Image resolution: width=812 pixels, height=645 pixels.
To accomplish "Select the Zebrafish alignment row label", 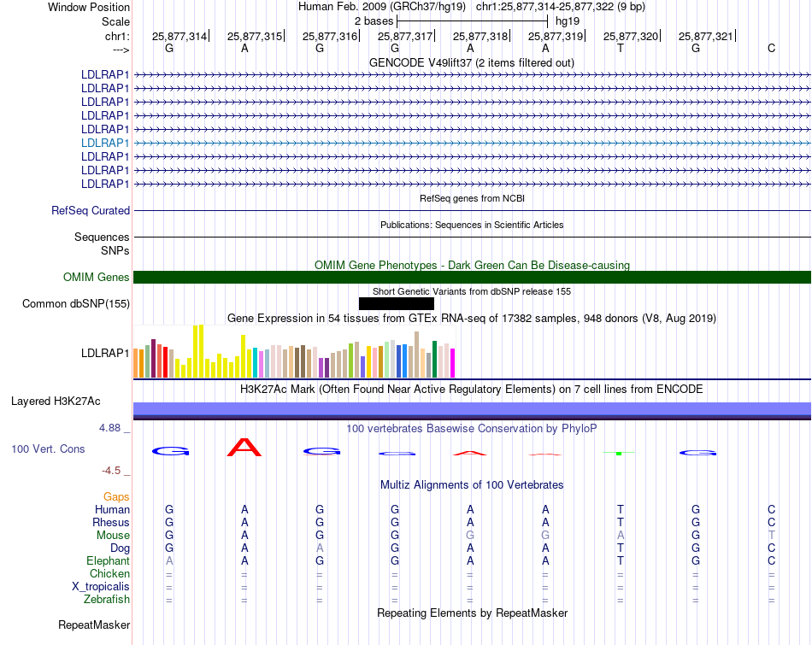I will click(x=107, y=600).
